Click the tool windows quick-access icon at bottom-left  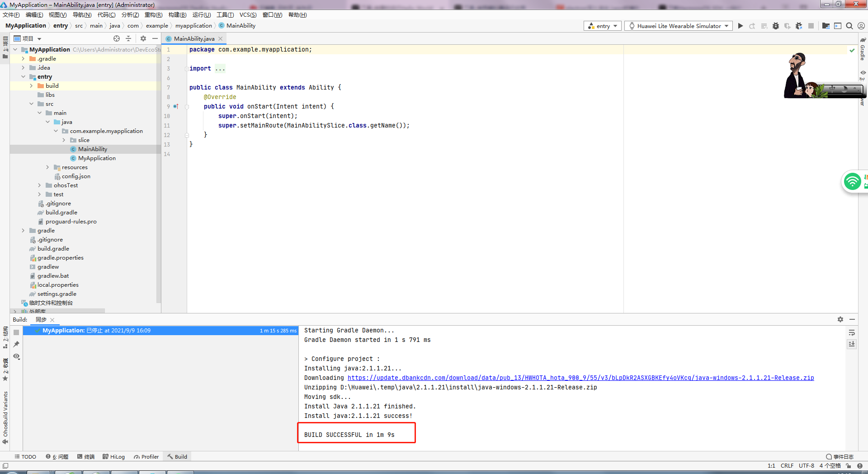[x=5, y=465]
